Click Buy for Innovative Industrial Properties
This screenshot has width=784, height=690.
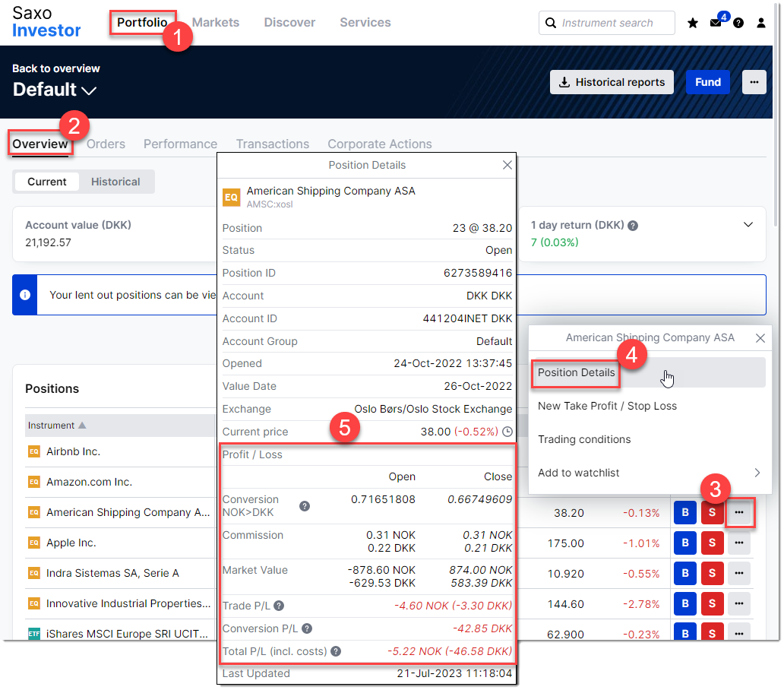[x=685, y=604]
